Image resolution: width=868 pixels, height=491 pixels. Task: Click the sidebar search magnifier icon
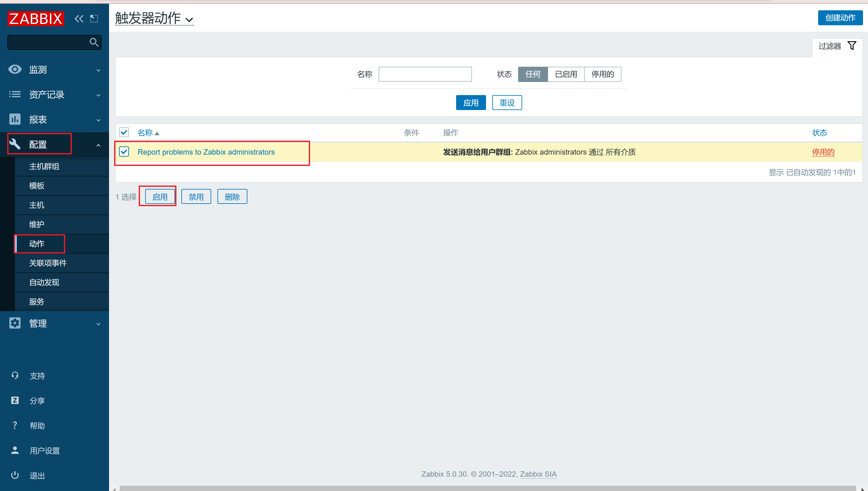(94, 42)
